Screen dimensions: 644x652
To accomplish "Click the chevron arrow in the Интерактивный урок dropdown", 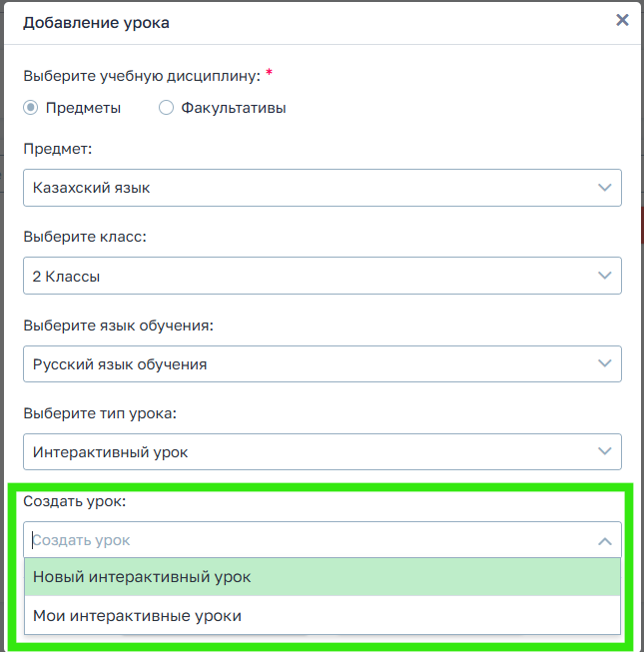I will coord(604,451).
